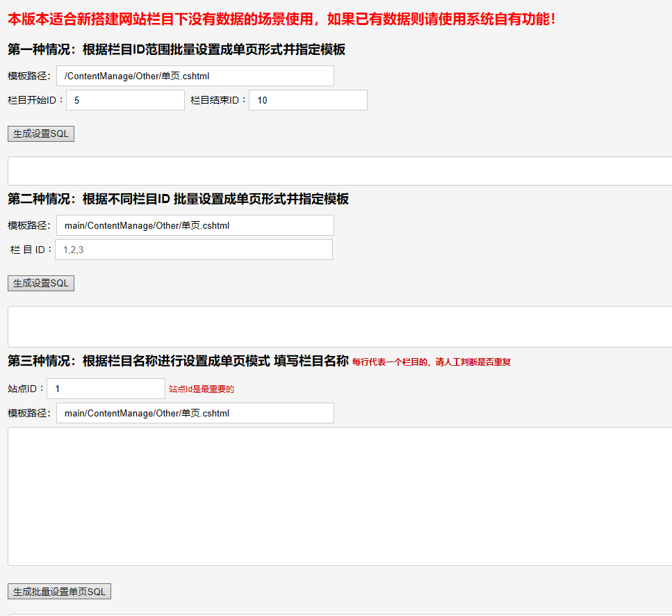Click the template path field in section one
This screenshot has height=616, width=672.
(x=195, y=76)
